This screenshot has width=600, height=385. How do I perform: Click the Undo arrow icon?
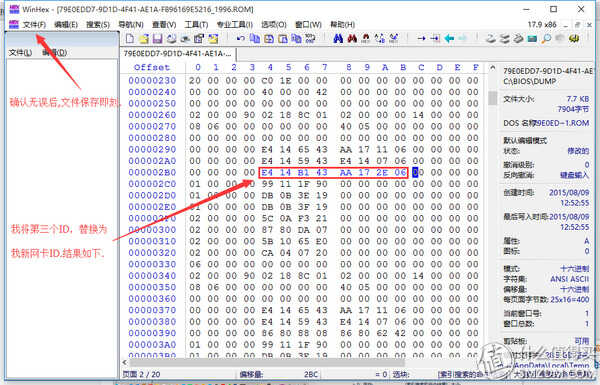coord(241,38)
